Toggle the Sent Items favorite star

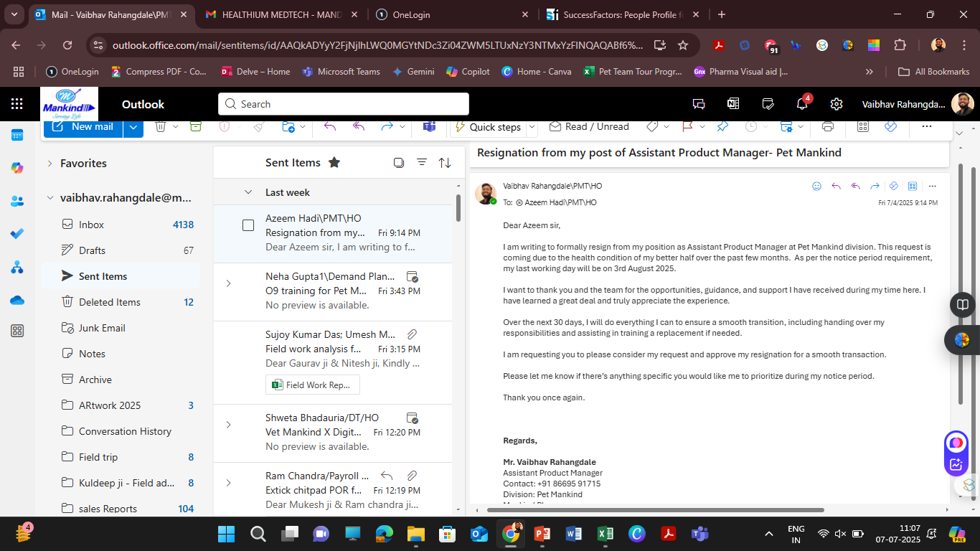click(x=334, y=163)
